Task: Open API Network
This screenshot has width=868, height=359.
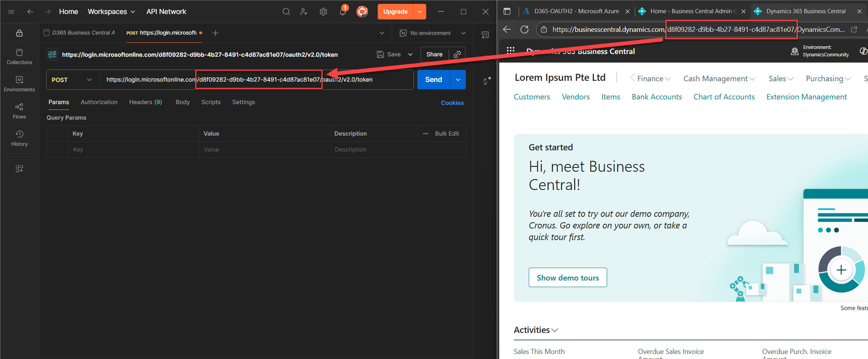Action: click(166, 12)
